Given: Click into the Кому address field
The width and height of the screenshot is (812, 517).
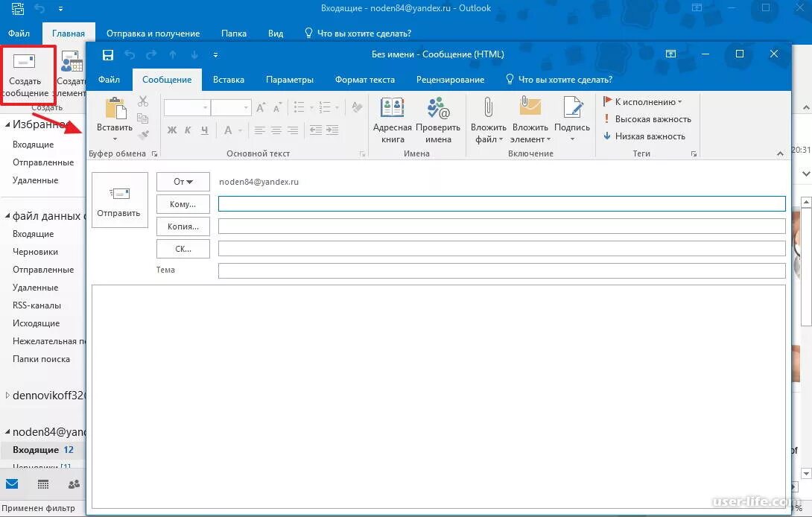Looking at the screenshot, I should pyautogui.click(x=502, y=203).
